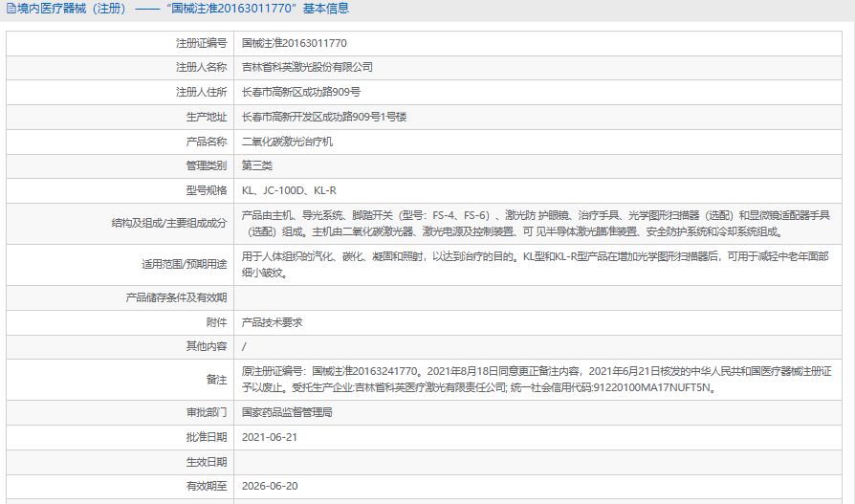Select approval date 2021-06-21
The width and height of the screenshot is (855, 504).
270,437
